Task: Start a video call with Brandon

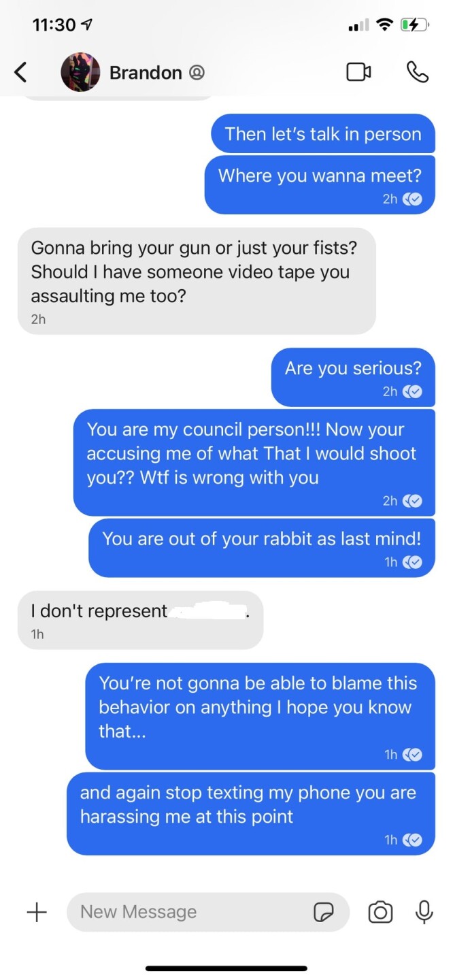Action: [x=358, y=71]
